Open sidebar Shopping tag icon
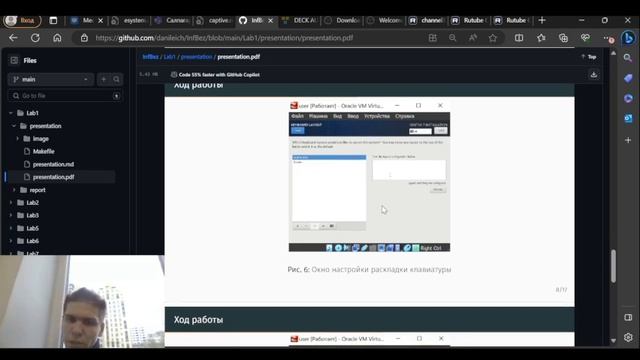Image resolution: width=640 pixels, height=360 pixels. pyautogui.click(x=628, y=78)
